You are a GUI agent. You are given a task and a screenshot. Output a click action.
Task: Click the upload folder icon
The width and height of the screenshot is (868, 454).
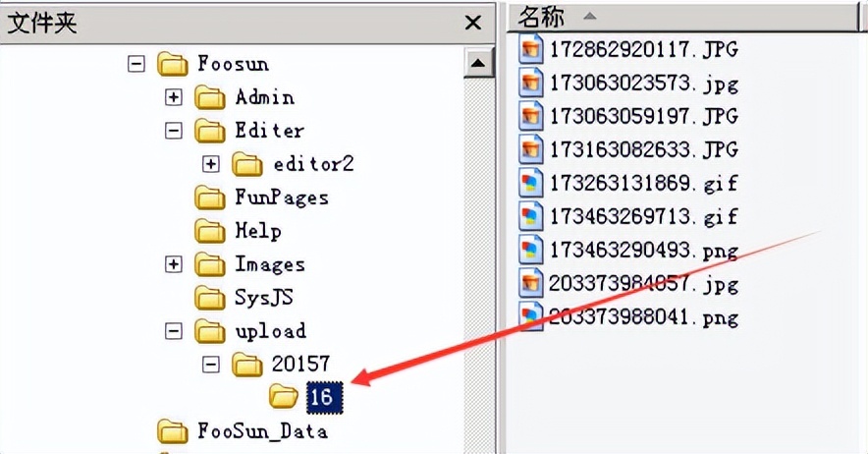[210, 331]
